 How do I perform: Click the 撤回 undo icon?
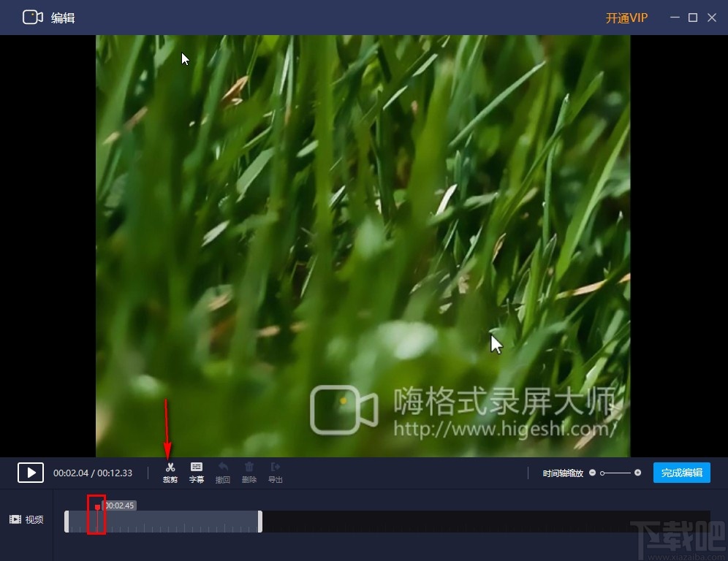coord(223,473)
